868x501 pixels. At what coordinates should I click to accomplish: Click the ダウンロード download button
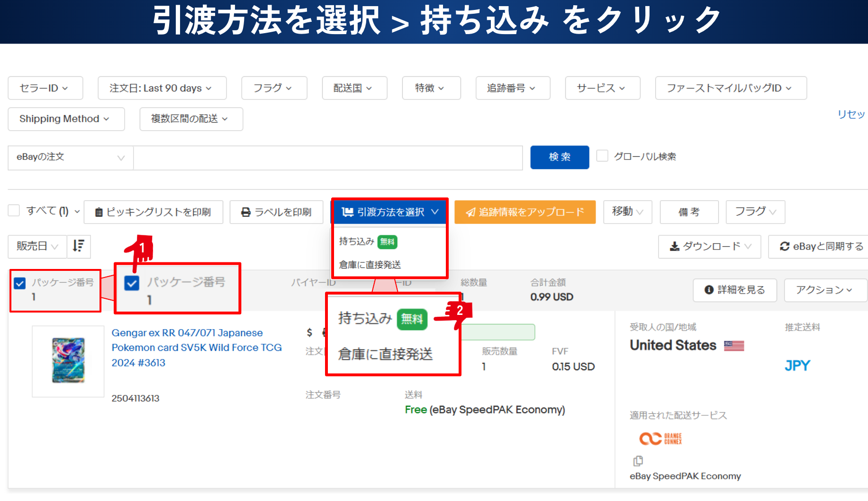point(709,247)
